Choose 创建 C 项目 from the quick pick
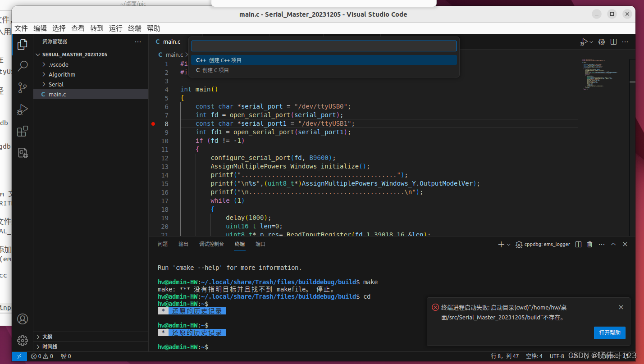This screenshot has height=364, width=644. (324, 70)
